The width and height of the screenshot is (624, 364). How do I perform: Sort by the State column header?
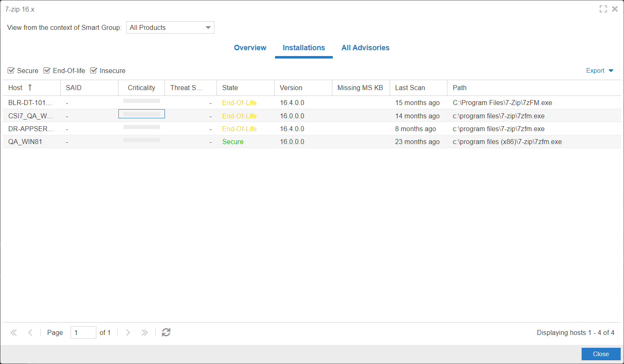click(246, 88)
